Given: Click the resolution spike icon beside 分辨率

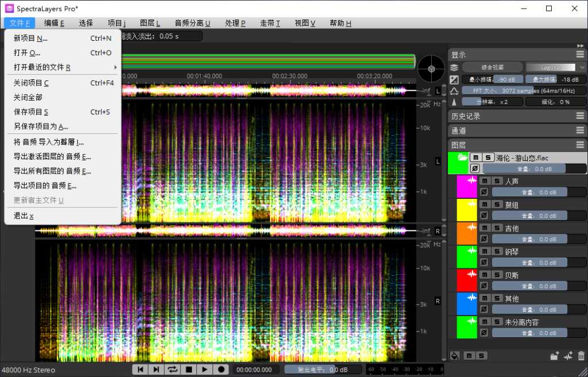Looking at the screenshot, I should point(454,102).
